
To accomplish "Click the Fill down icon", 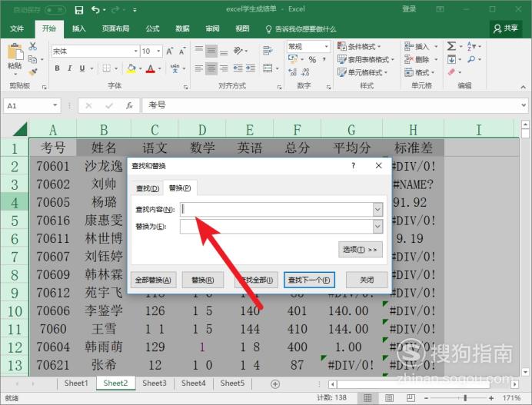I will point(451,60).
